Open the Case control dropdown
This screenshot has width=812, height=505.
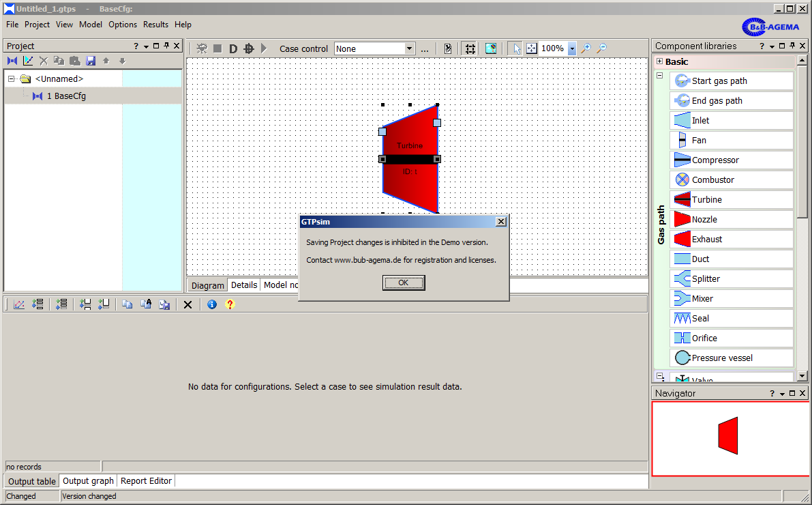pyautogui.click(x=409, y=48)
